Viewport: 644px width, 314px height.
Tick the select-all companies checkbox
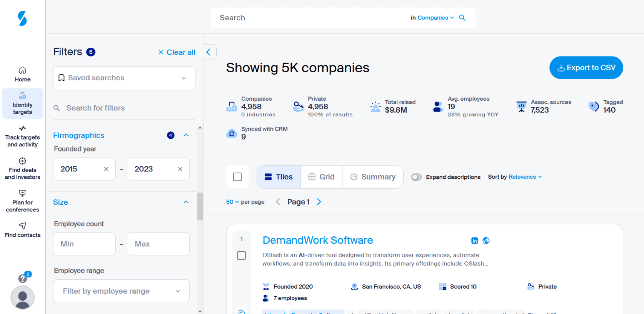(x=237, y=177)
